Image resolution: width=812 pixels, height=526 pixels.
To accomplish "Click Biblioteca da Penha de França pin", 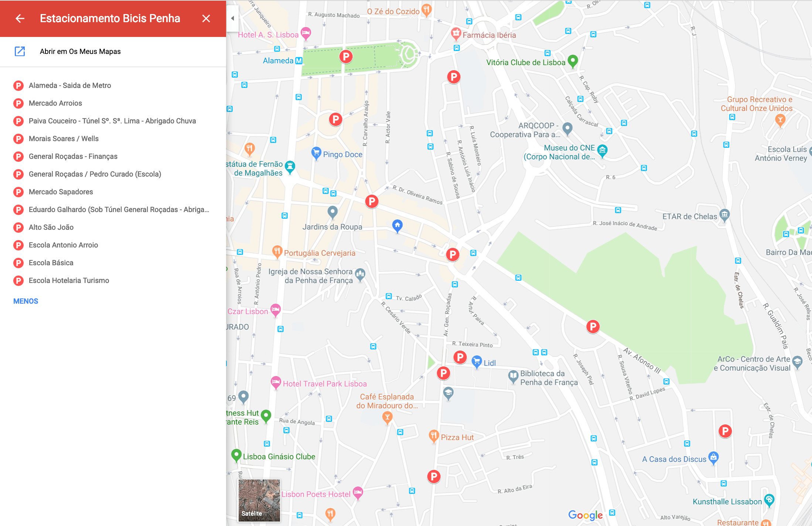I will click(x=514, y=376).
